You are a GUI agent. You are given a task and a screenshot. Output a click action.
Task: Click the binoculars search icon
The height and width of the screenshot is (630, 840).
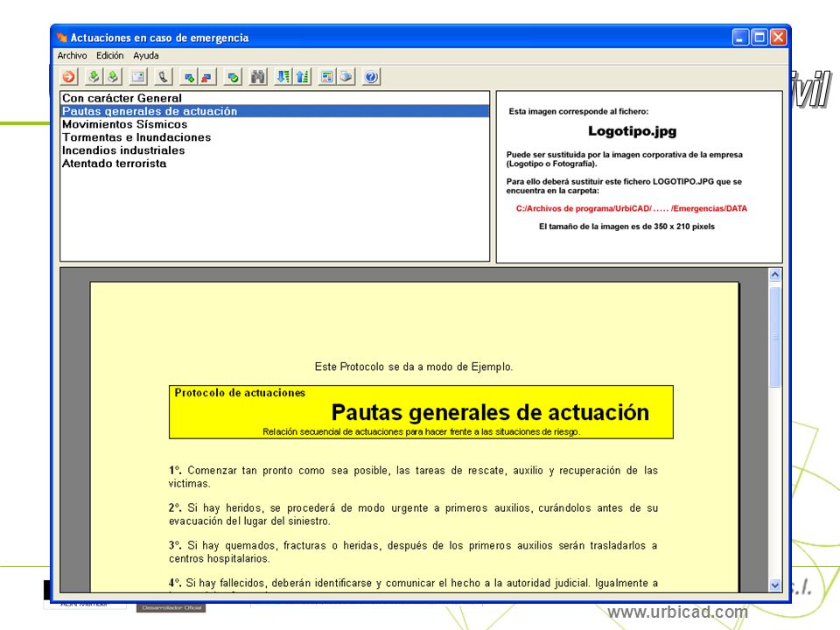click(257, 77)
